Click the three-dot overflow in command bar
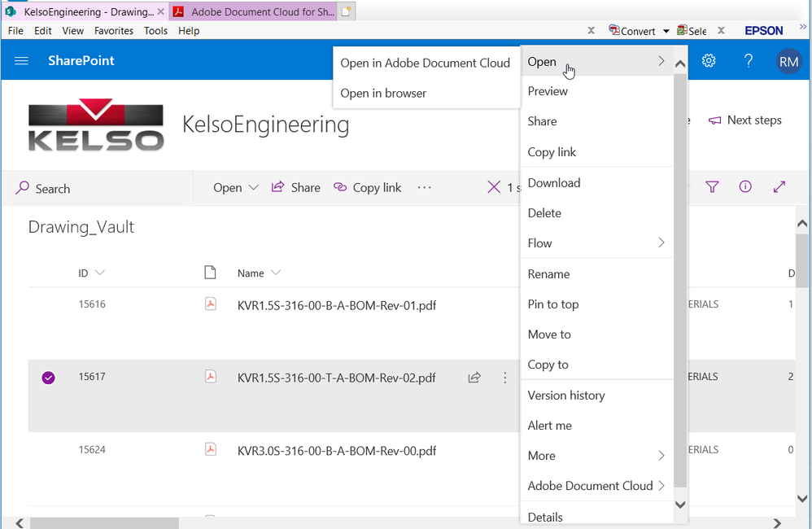The height and width of the screenshot is (529, 812). (x=424, y=187)
